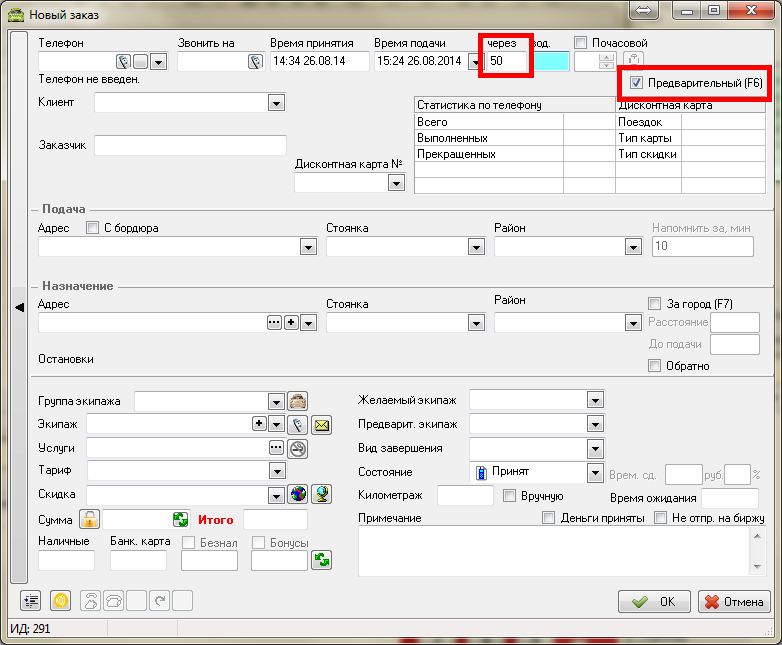Click the phone icon in Звонить на field
The width and height of the screenshot is (782, 645).
(255, 62)
